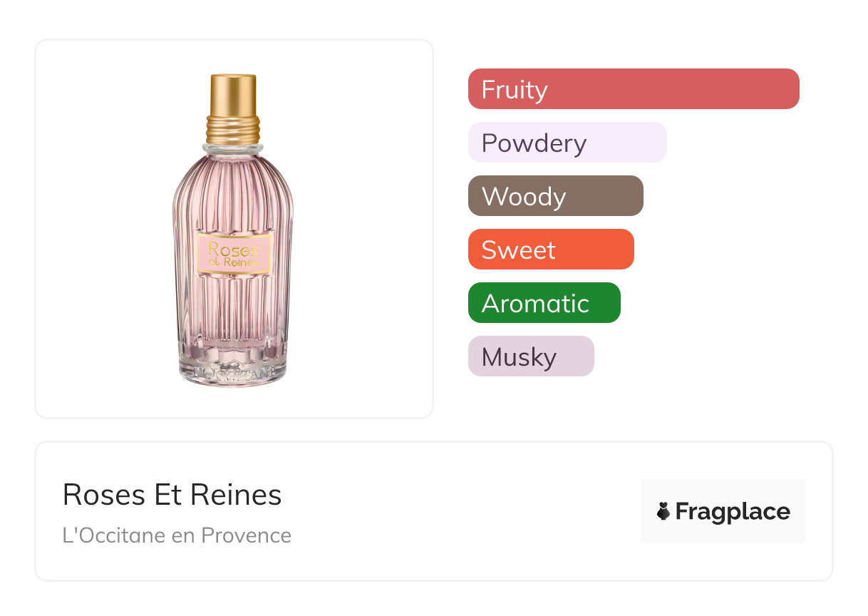The image size is (868, 616).
Task: Select the pale mauve Musky accord bar
Action: (x=530, y=356)
